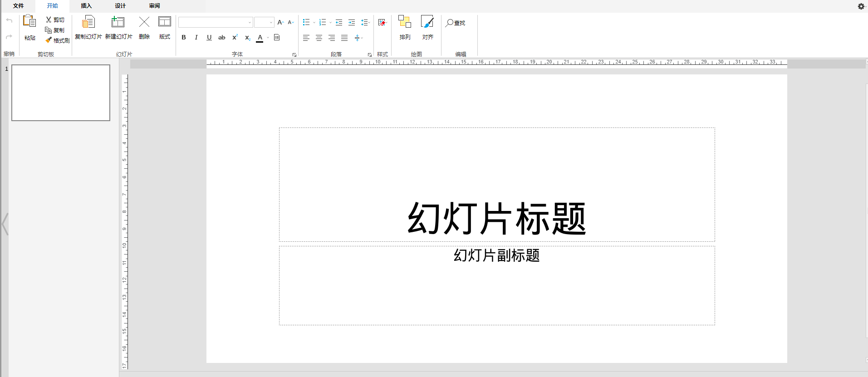Open the 版式 layout options
The width and height of the screenshot is (868, 377).
click(165, 28)
